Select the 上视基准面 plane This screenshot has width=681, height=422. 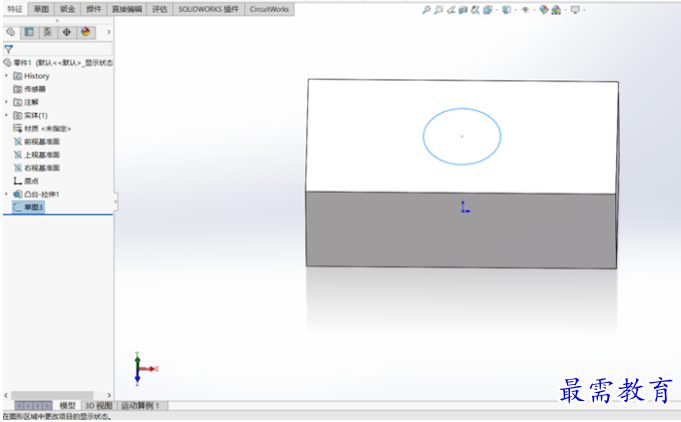(36, 155)
